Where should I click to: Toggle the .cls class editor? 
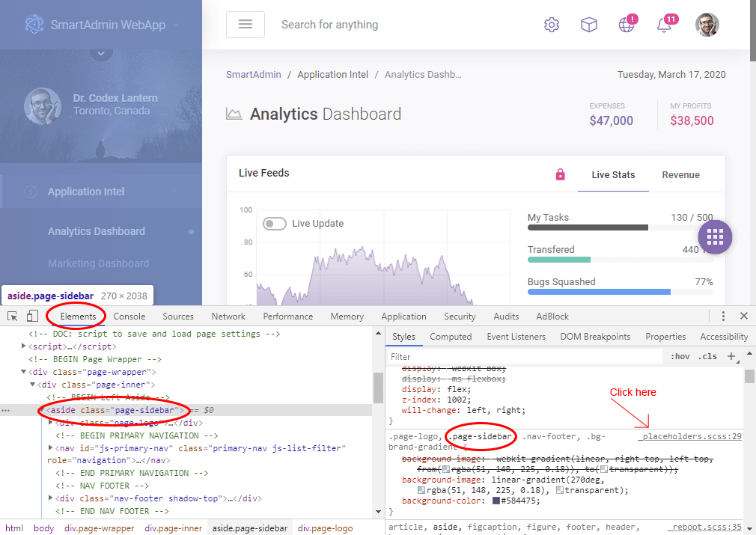point(707,357)
